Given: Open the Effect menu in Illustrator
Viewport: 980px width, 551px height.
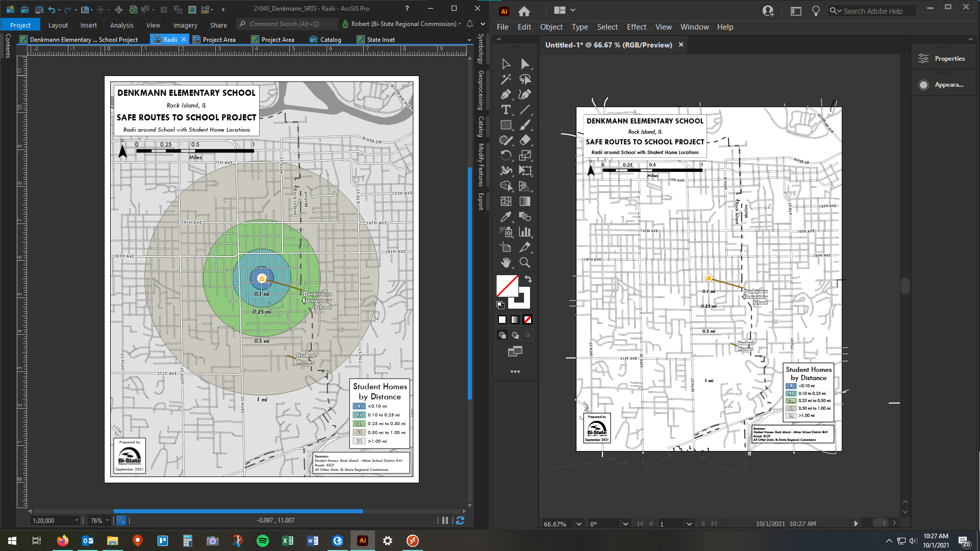Looking at the screenshot, I should [x=636, y=27].
